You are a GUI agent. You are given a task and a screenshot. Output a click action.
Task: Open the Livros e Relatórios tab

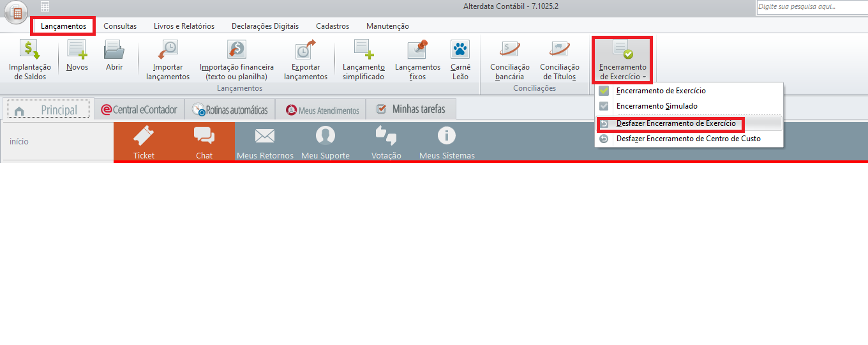(184, 26)
